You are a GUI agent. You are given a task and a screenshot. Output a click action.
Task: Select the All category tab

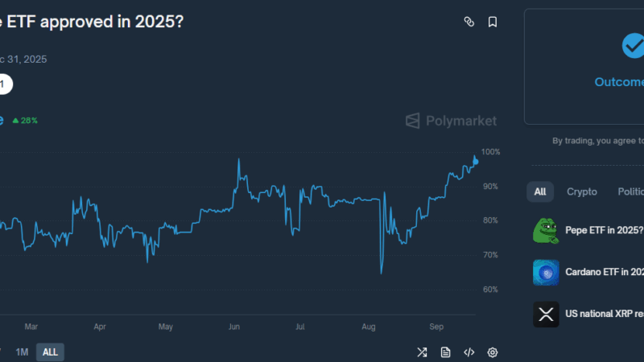(540, 191)
